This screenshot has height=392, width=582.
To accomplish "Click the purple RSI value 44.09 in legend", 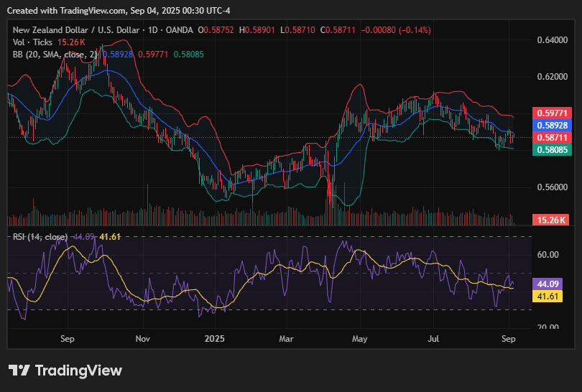I will [83, 237].
